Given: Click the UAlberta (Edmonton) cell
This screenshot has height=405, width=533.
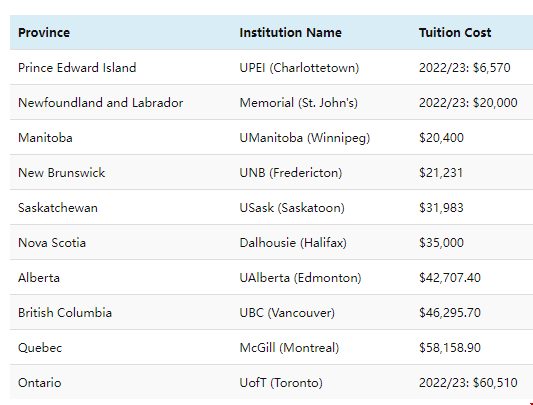Looking at the screenshot, I should click(300, 278).
